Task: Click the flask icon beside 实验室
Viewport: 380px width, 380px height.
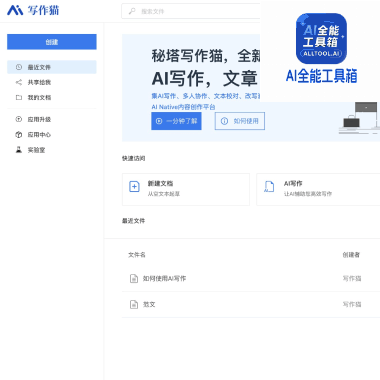Action: click(x=19, y=150)
